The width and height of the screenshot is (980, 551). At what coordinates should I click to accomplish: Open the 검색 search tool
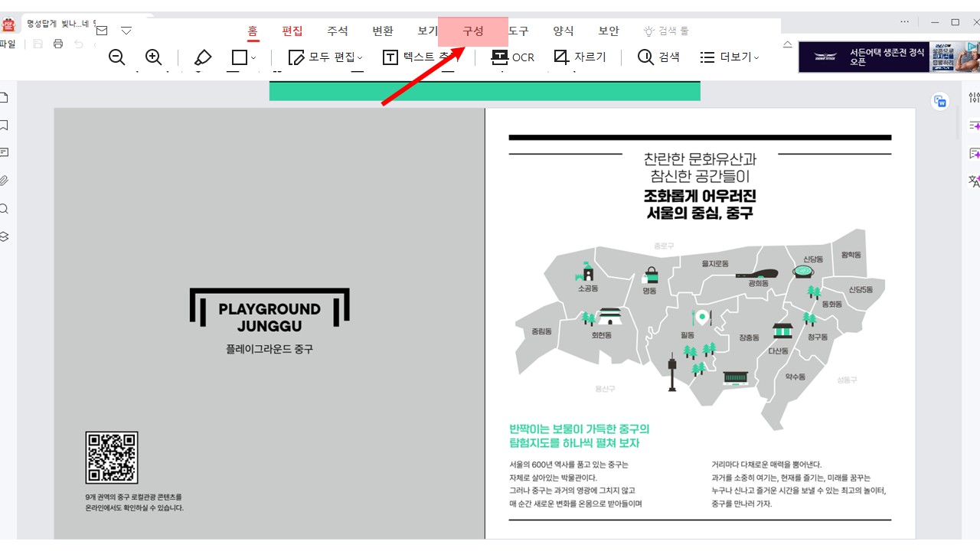click(657, 57)
